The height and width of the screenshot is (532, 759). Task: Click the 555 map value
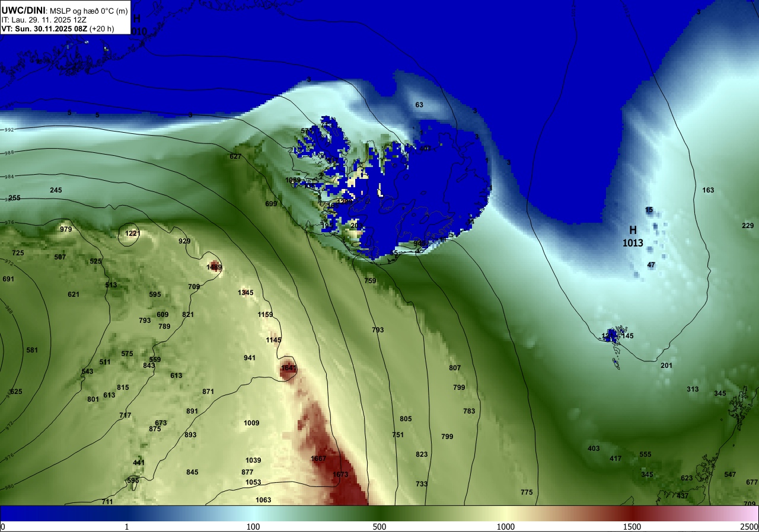[x=645, y=454]
